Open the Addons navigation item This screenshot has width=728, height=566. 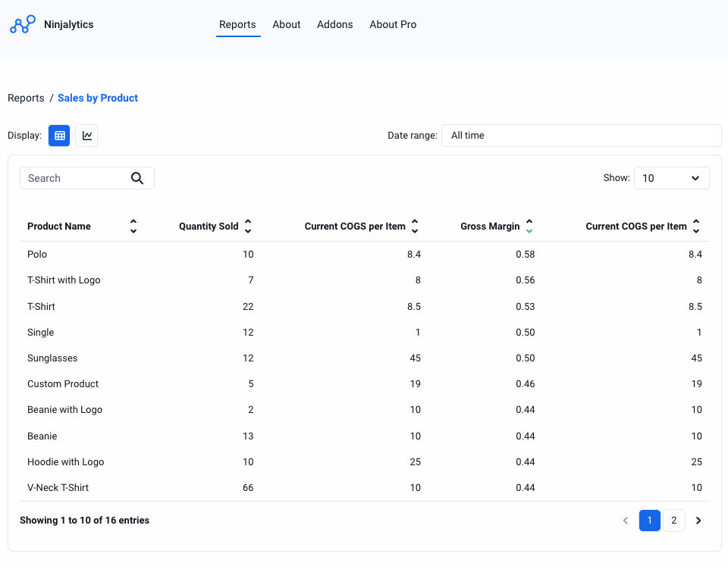(334, 24)
